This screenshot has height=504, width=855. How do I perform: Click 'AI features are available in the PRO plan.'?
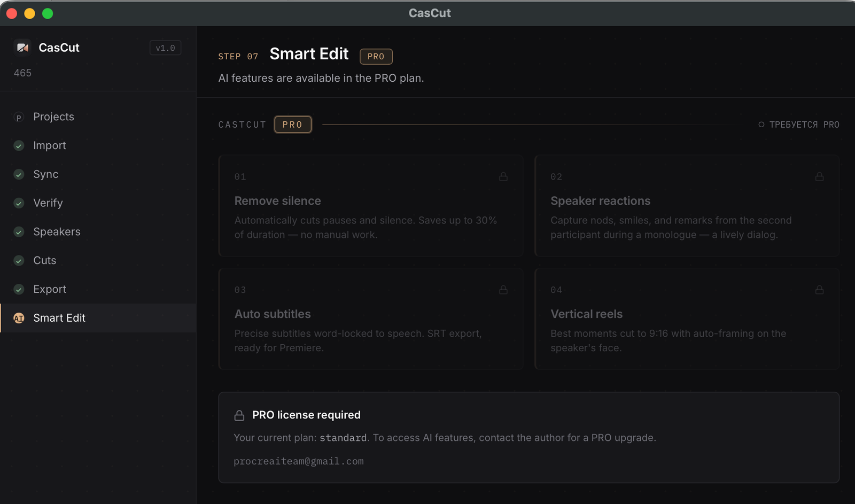click(x=321, y=78)
